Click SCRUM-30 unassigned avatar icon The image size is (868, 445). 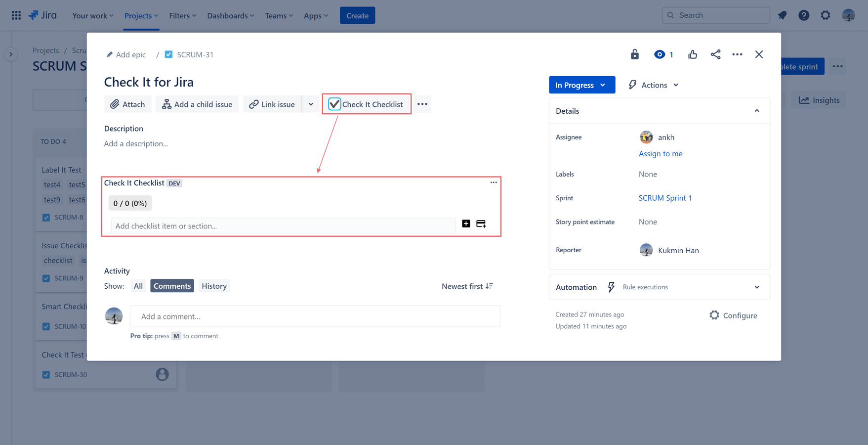[x=162, y=374]
